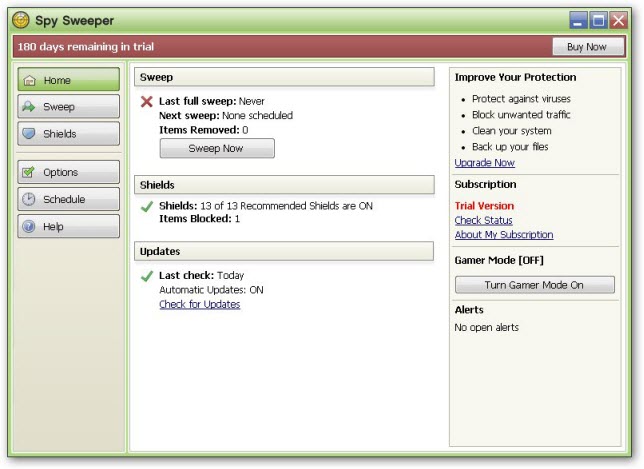The width and height of the screenshot is (644, 469).
Task: Open About My Subscription link
Action: pos(504,234)
